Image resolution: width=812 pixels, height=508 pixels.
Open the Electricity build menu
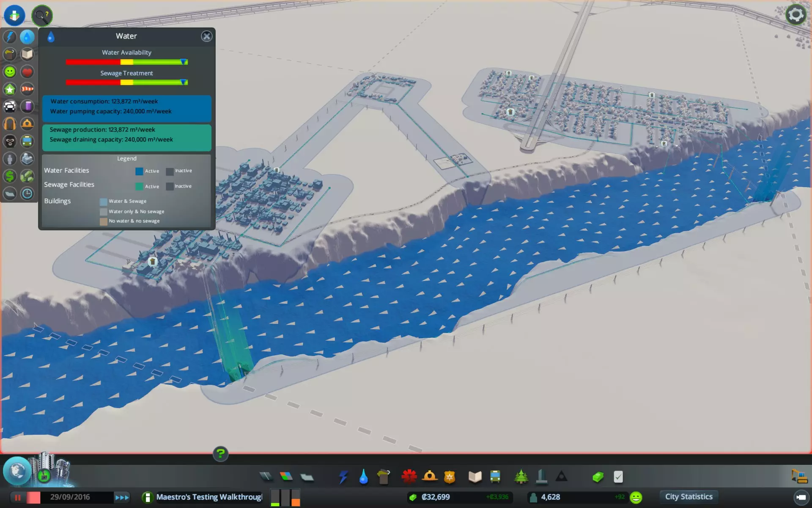[x=343, y=477]
